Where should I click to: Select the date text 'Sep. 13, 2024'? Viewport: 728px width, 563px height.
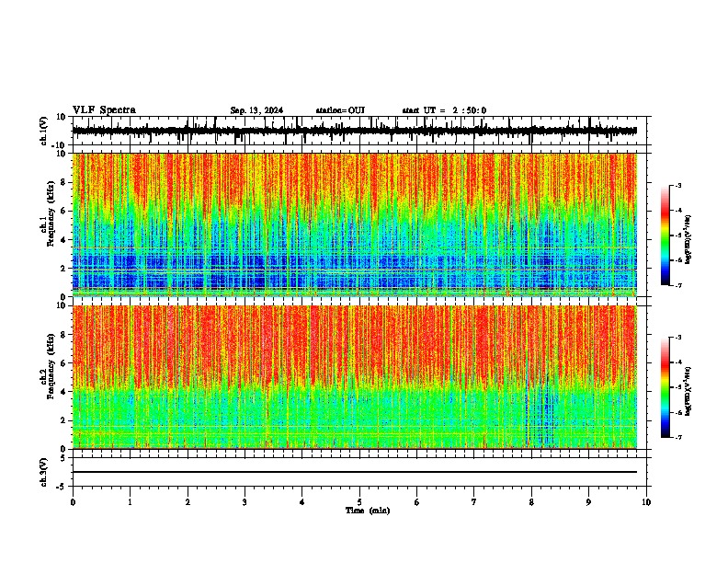coord(256,110)
